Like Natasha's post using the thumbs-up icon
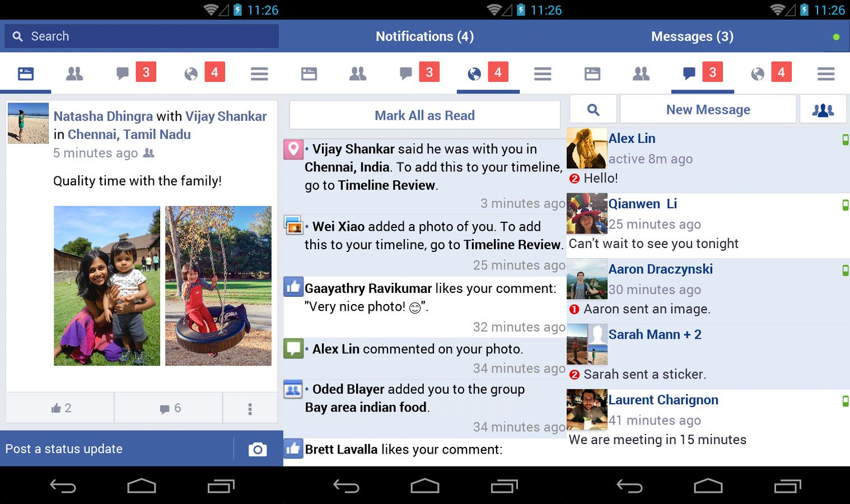 click(x=60, y=408)
